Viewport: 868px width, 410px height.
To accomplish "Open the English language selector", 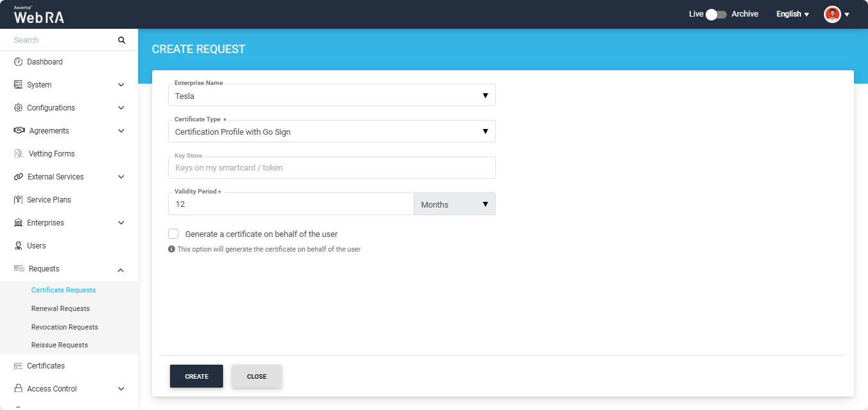I will pyautogui.click(x=793, y=14).
